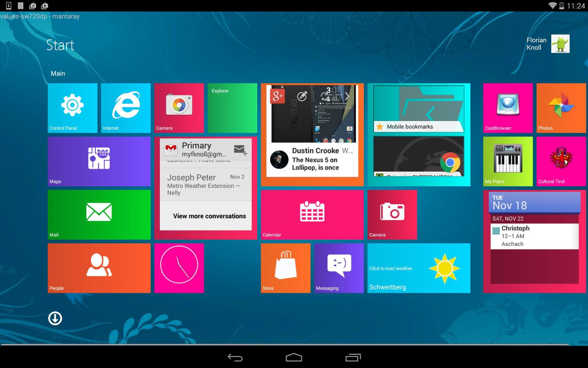Expand all apps with the down arrow
The height and width of the screenshot is (368, 588).
click(54, 318)
